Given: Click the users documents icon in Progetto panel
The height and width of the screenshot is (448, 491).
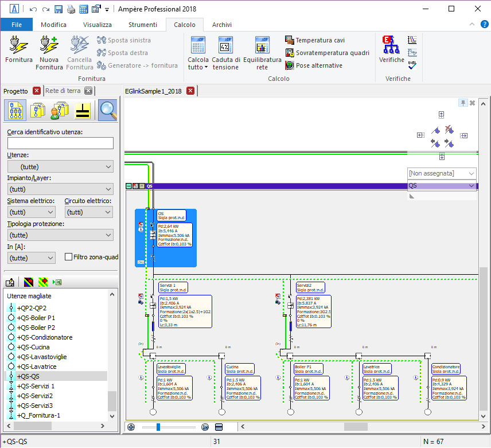Looking at the screenshot, I should pos(60,111).
